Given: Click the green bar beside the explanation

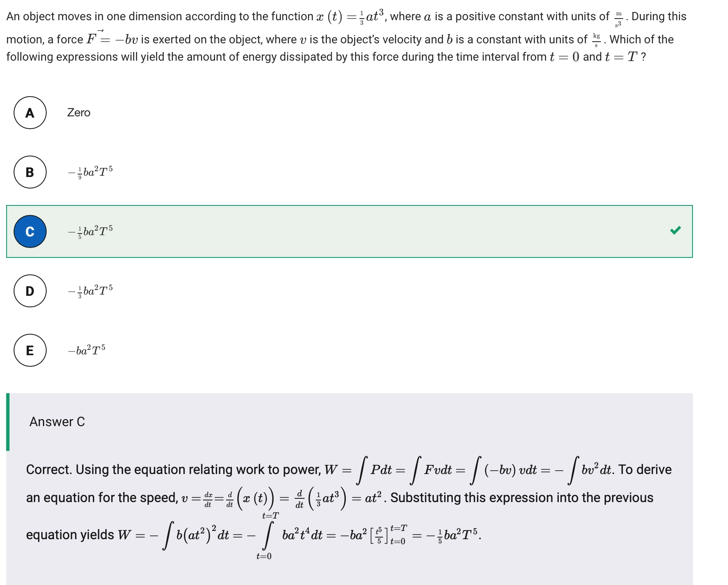Looking at the screenshot, I should tap(8, 422).
